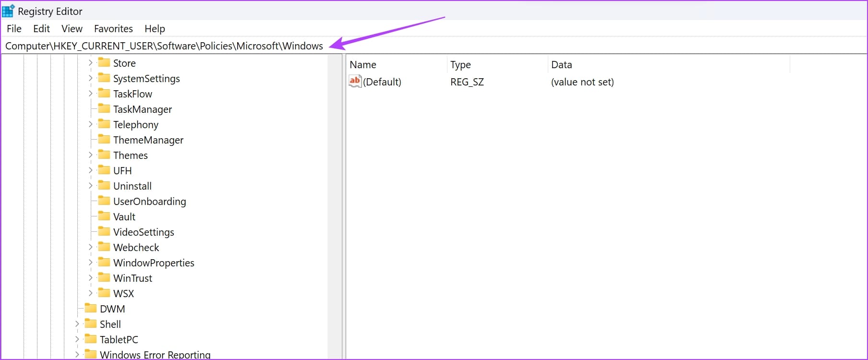Open the View menu
The height and width of the screenshot is (360, 868).
pos(72,29)
